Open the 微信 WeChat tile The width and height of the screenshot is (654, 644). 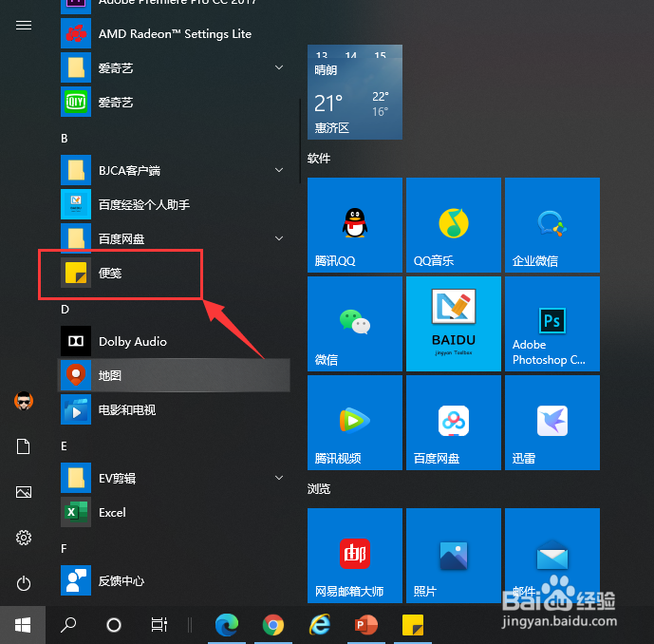tap(355, 324)
